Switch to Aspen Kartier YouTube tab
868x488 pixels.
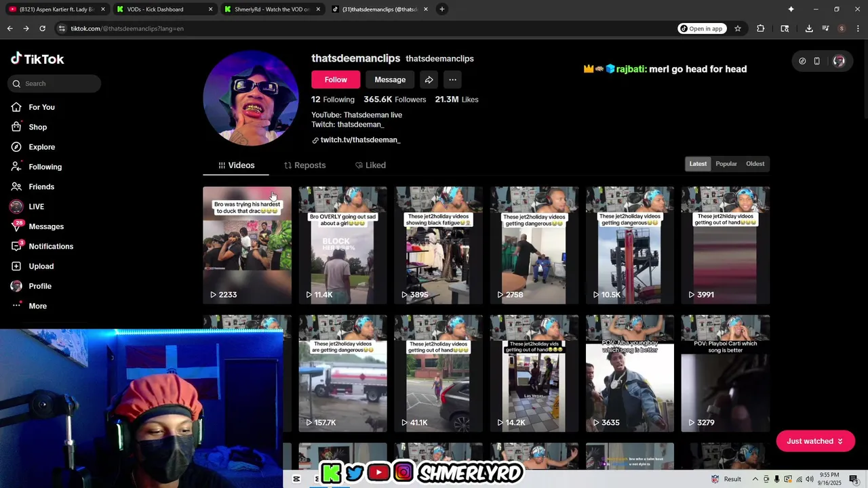point(57,9)
